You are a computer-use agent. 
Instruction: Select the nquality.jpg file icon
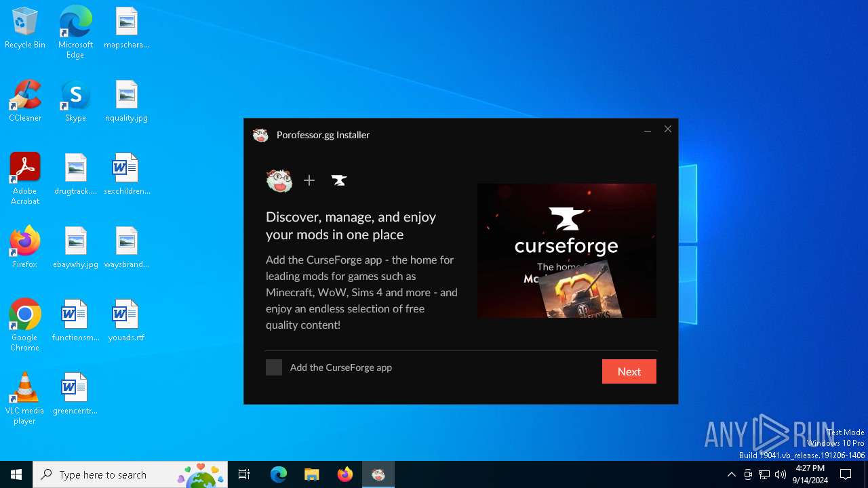tap(126, 102)
